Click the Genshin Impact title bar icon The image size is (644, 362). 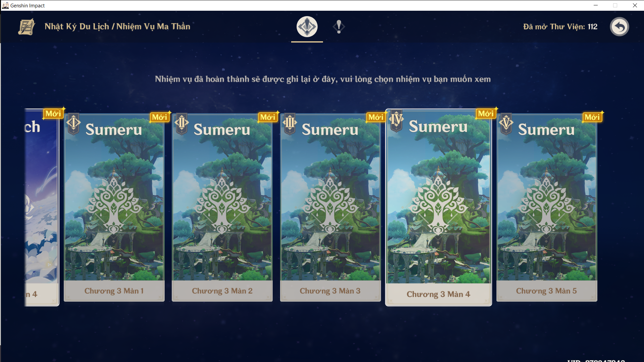coord(5,5)
